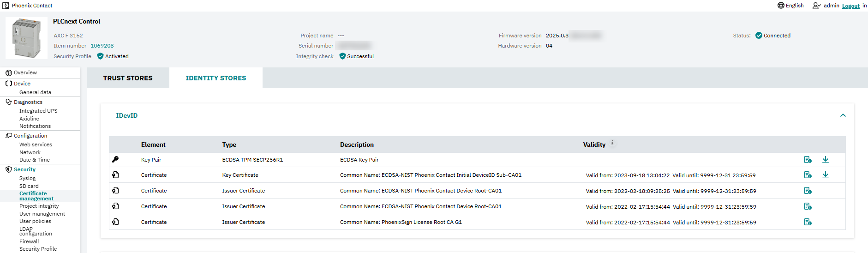Collapse the IDevID section chevron
Image resolution: width=868 pixels, height=253 pixels.
pyautogui.click(x=843, y=115)
